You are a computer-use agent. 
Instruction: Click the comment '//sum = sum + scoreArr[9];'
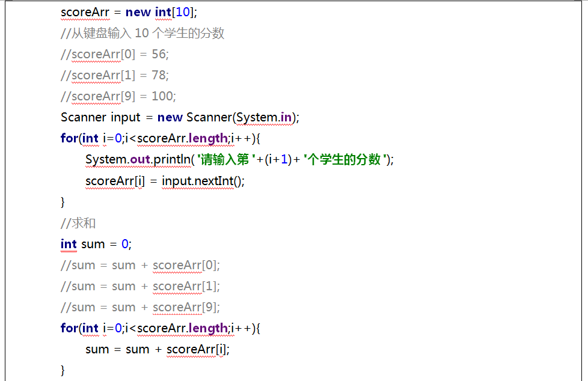(140, 307)
